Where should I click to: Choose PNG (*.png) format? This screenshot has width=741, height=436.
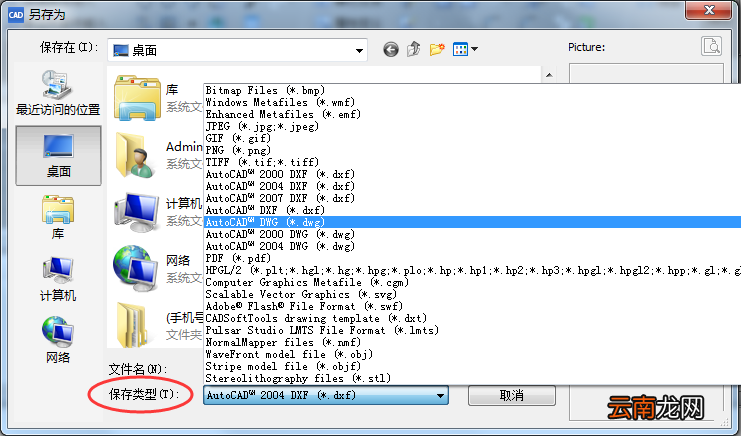[x=472, y=150]
